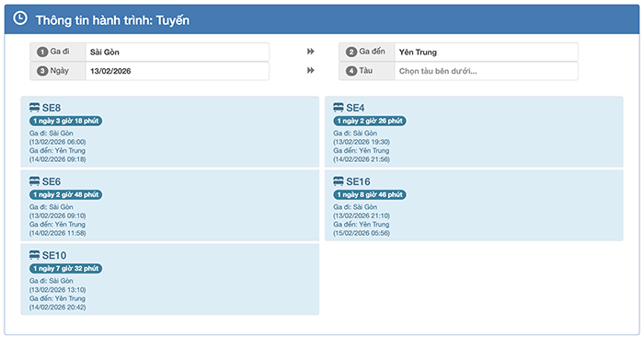
Task: Edit the Ga đến field showing Yên Trung
Action: pos(486,52)
